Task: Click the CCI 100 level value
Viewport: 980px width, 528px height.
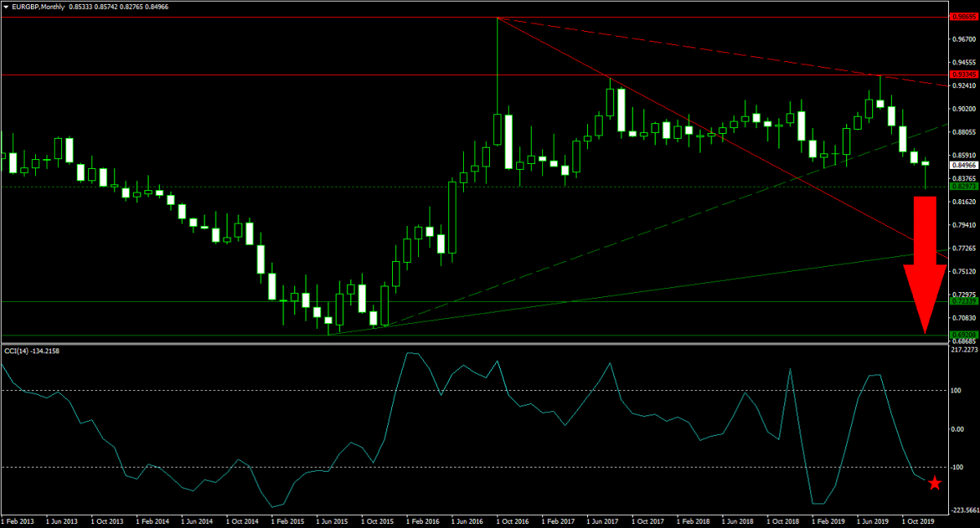Action: coord(958,391)
